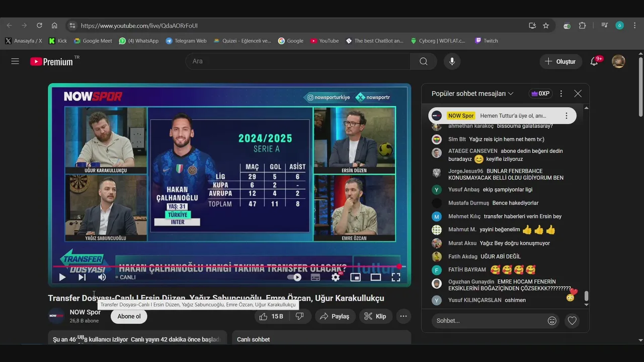Screen dimensions: 644x362
Task: Click the address bar URL
Action: 139,26
